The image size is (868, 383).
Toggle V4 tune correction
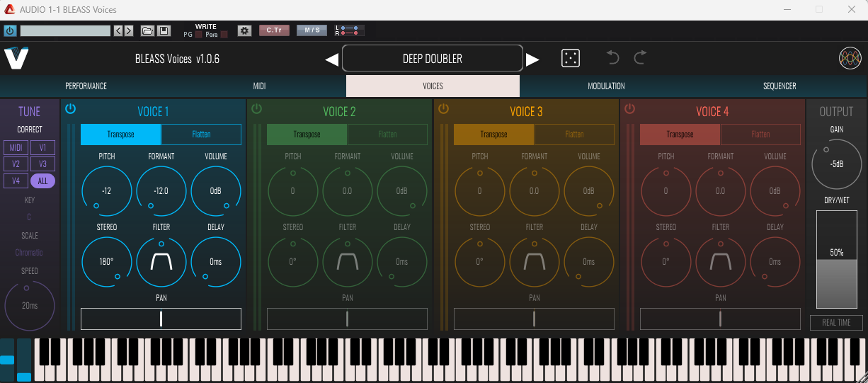[x=16, y=181]
